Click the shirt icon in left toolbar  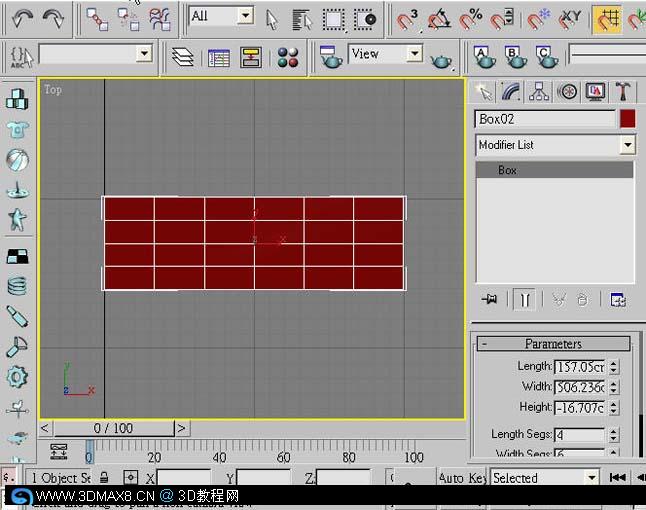(x=18, y=129)
